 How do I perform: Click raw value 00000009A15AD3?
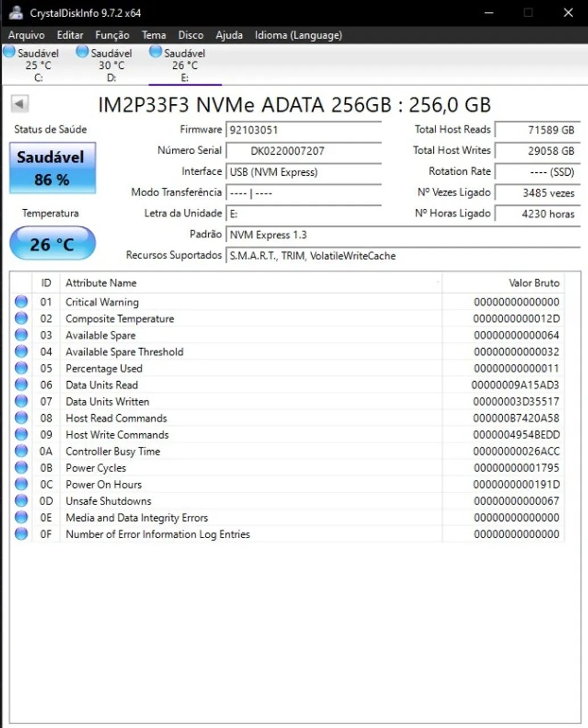(x=515, y=385)
